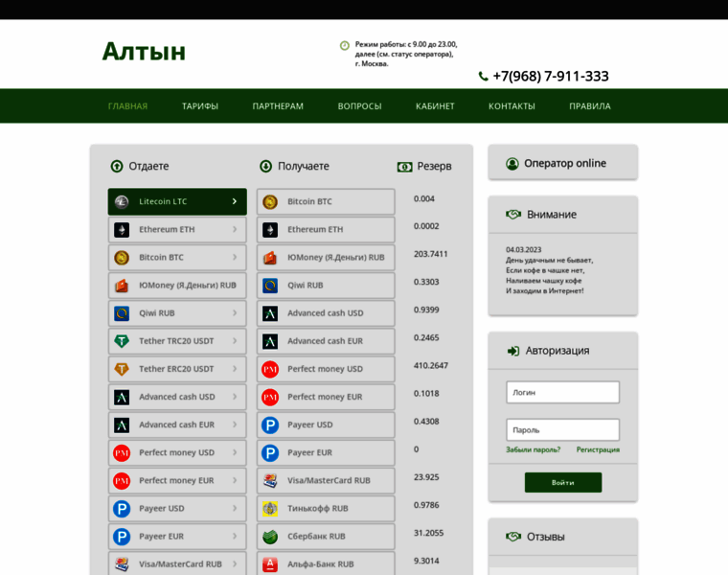Click the orange Tether ERC20 icon
728x575 pixels.
122,369
